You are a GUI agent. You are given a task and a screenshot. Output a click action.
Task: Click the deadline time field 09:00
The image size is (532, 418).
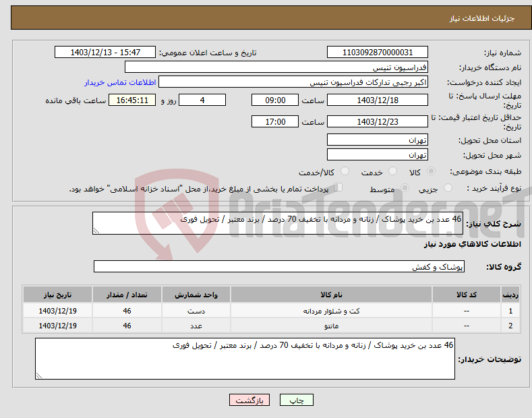click(275, 100)
